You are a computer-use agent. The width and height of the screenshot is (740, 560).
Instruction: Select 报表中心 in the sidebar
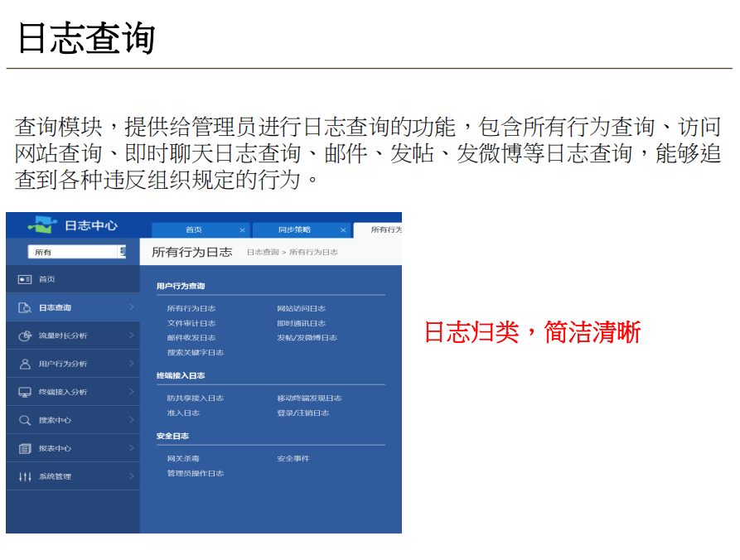click(x=73, y=448)
